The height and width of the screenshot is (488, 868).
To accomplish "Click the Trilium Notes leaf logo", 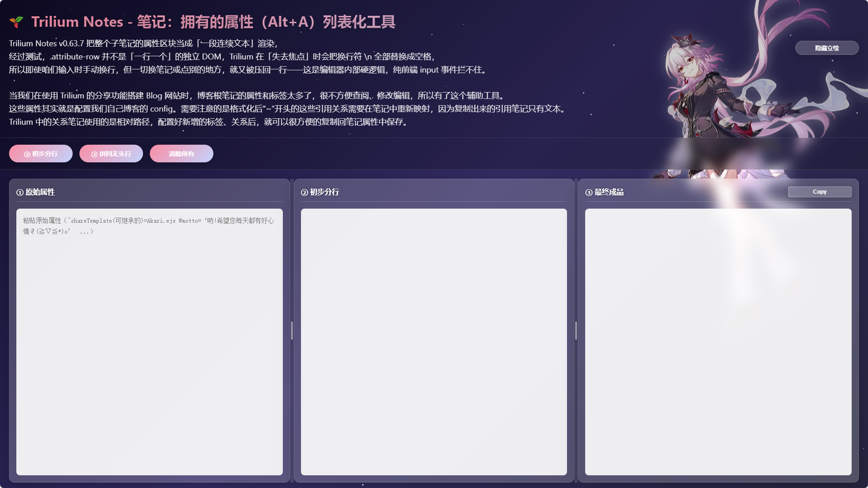I will (16, 21).
